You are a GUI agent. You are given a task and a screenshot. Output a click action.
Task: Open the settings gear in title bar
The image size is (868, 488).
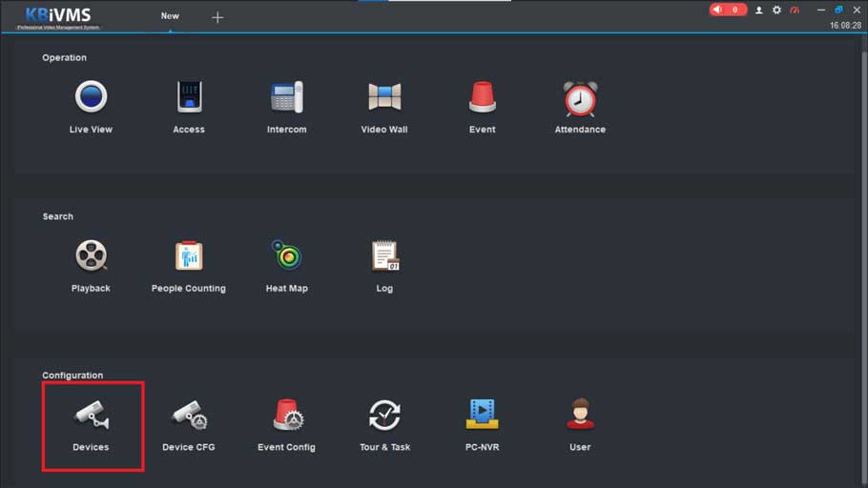point(776,10)
